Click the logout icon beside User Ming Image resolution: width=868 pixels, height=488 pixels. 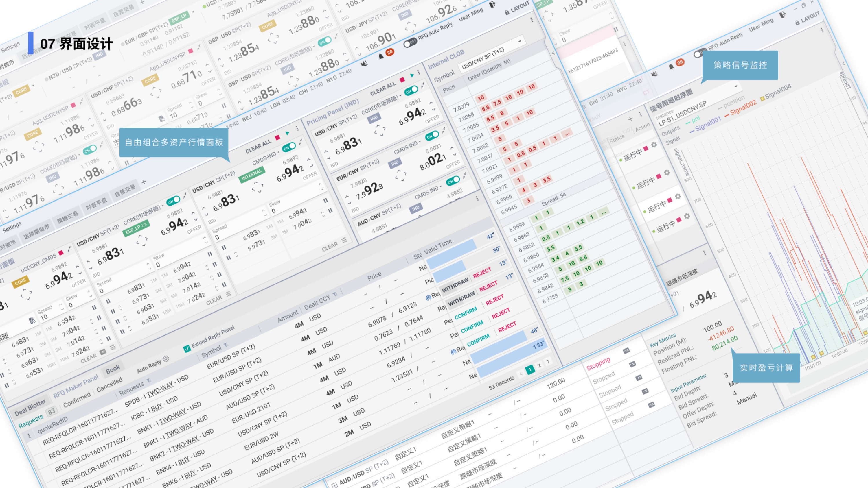coord(492,4)
